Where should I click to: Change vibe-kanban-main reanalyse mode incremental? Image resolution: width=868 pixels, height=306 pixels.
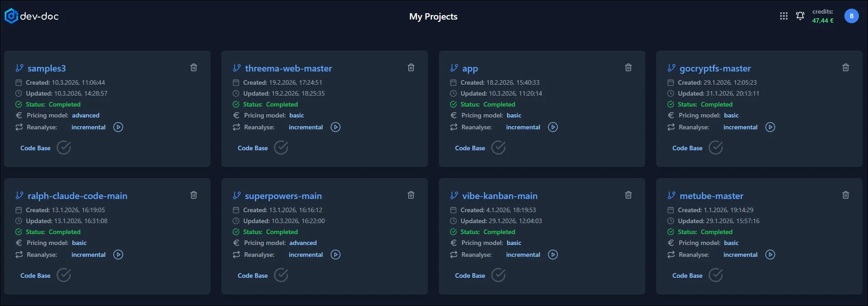(523, 255)
